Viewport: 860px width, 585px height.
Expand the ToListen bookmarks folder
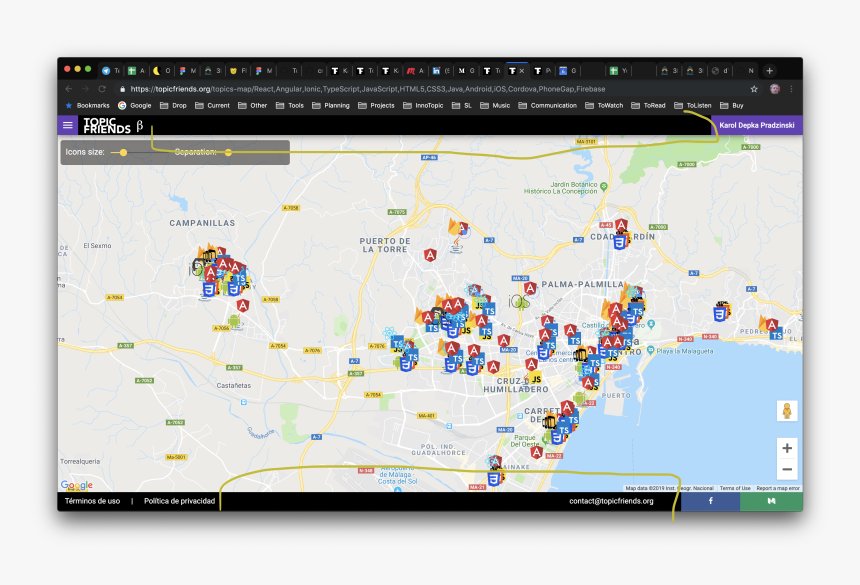click(693, 105)
